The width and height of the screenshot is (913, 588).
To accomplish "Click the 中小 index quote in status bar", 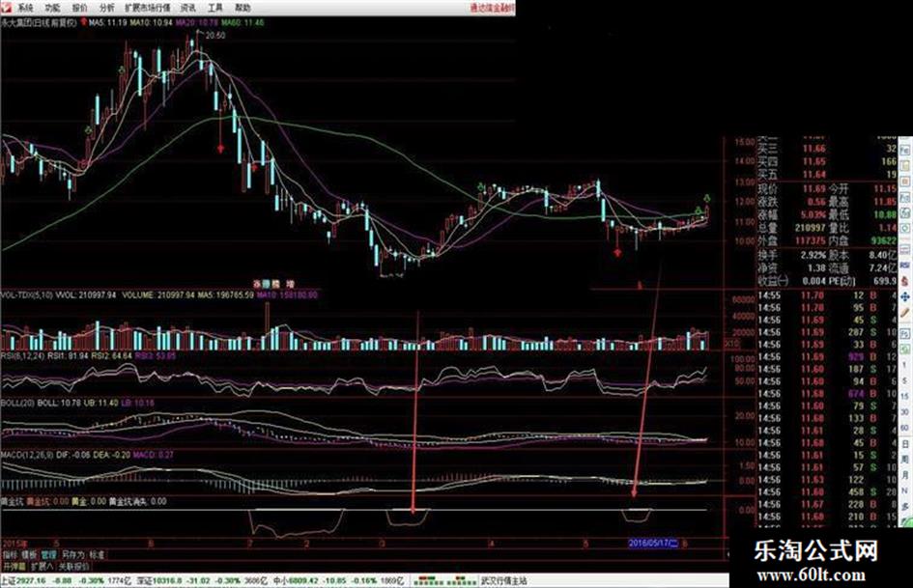I will pyautogui.click(x=339, y=580).
